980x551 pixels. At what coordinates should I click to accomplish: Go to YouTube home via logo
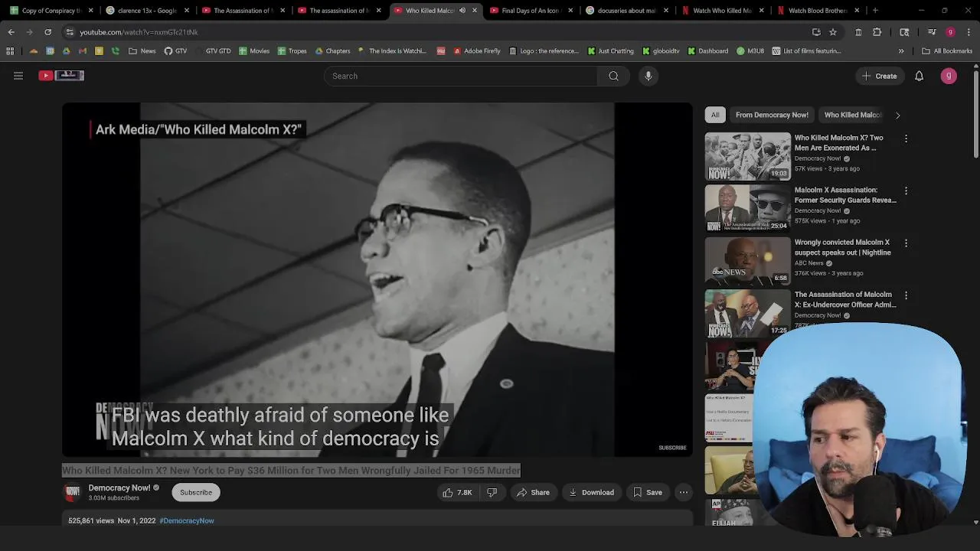click(x=61, y=75)
